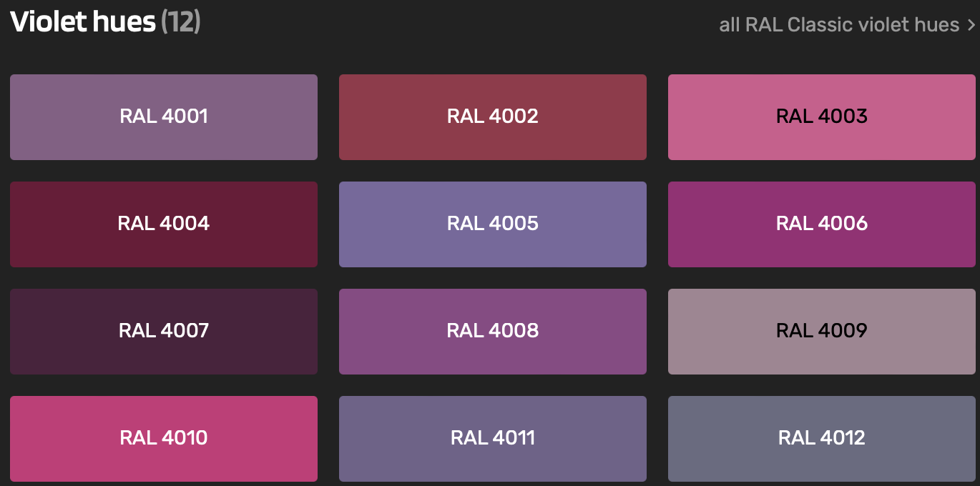The height and width of the screenshot is (486, 980).
Task: Pick the RAL 4007 dark violet swatch
Action: pos(164,332)
